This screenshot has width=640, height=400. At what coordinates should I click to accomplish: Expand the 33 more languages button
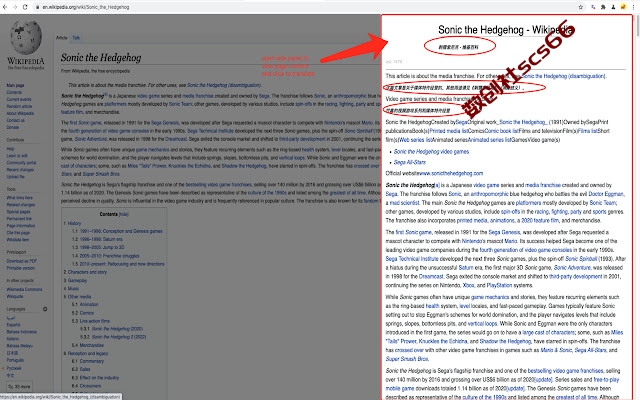coord(20,386)
